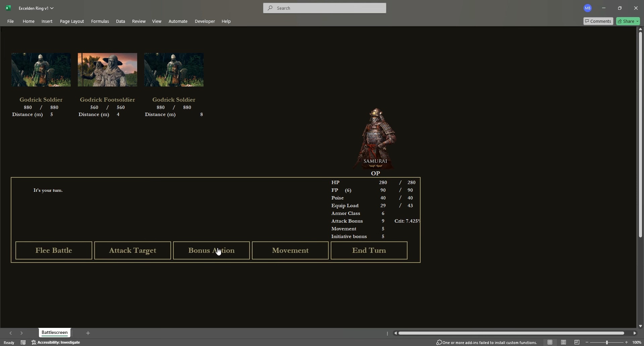The height and width of the screenshot is (346, 644).
Task: Expand the Share dropdown
Action: (637, 21)
